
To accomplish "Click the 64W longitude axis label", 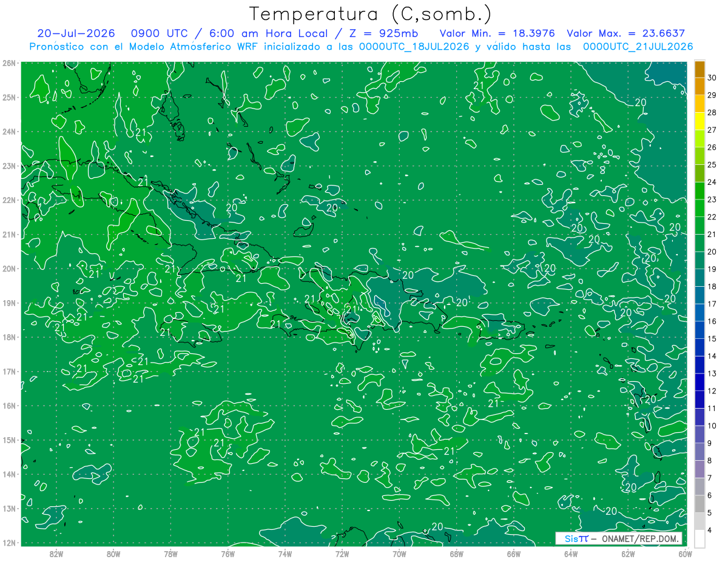I will [x=571, y=553].
